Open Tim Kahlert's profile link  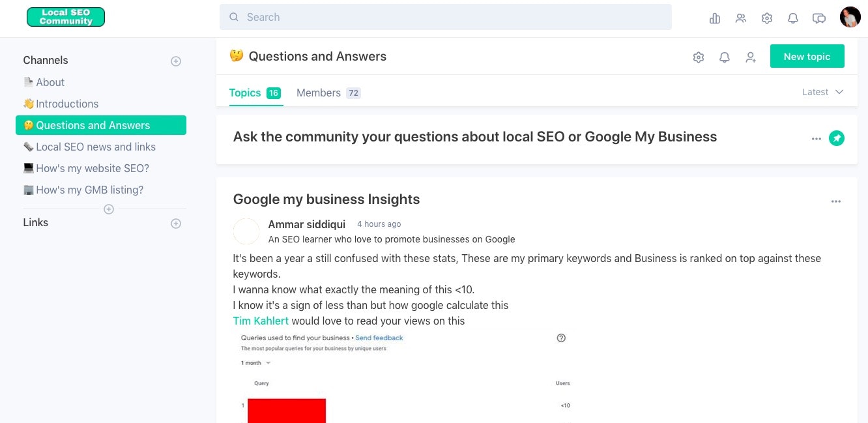pyautogui.click(x=260, y=321)
